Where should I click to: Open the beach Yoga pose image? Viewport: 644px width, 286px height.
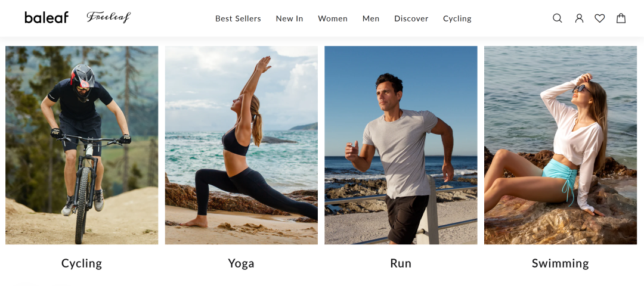coord(241,145)
